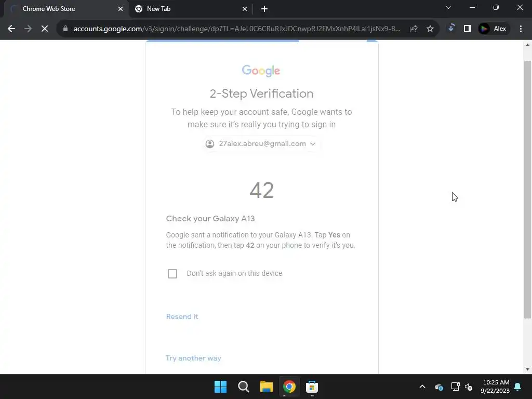Viewport: 532px width, 399px height.
Task: Expand the 27alex.abreu@gmail.com account switcher
Action: coord(261,144)
